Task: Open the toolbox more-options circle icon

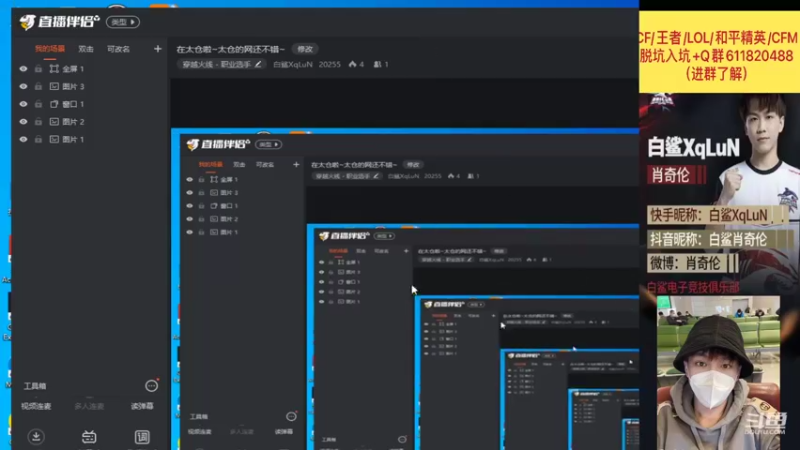Action: [152, 386]
